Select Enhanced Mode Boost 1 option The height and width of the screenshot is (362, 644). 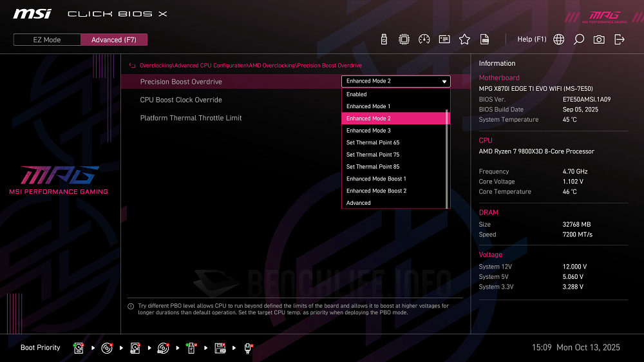[x=376, y=179]
